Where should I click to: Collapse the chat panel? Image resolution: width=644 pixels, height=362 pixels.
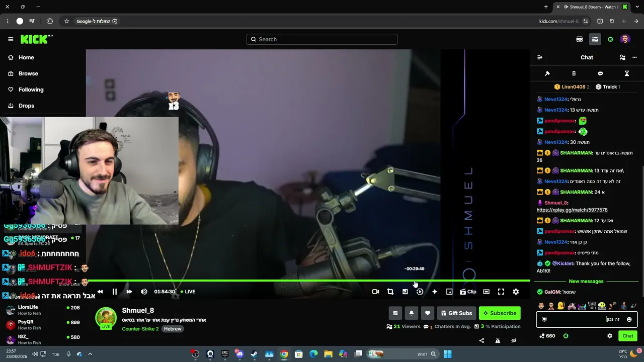coord(540,57)
